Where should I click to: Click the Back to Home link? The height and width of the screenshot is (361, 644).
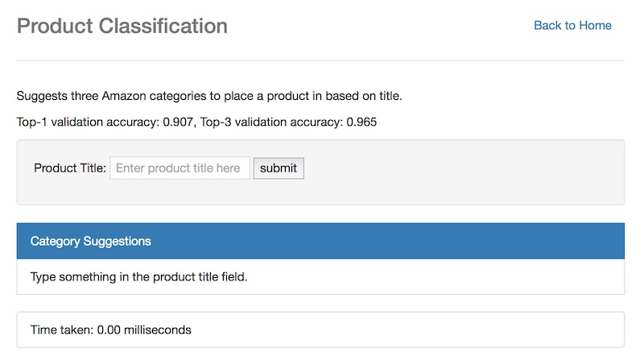[572, 25]
